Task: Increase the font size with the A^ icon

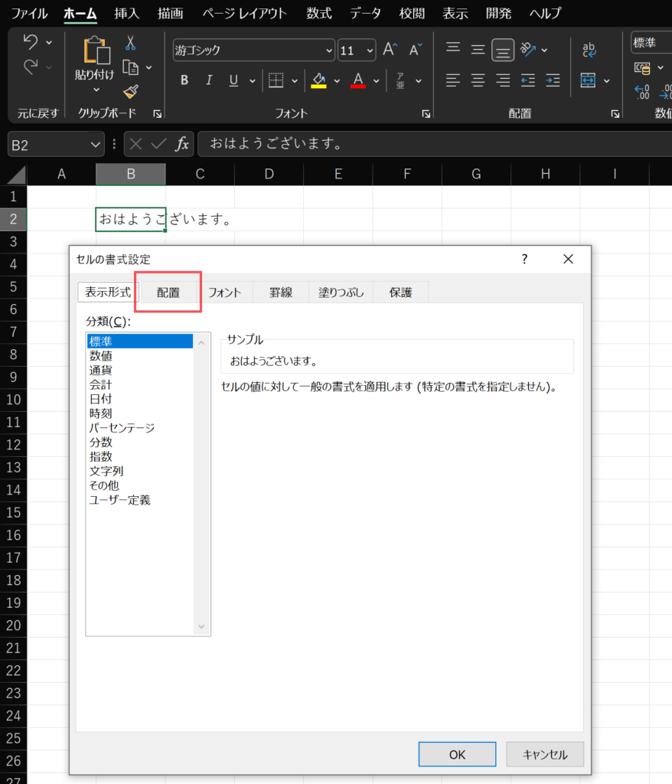Action: pyautogui.click(x=389, y=49)
